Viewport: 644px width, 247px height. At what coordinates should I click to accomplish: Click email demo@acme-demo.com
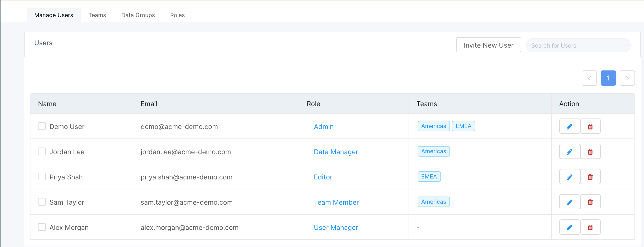pyautogui.click(x=179, y=127)
